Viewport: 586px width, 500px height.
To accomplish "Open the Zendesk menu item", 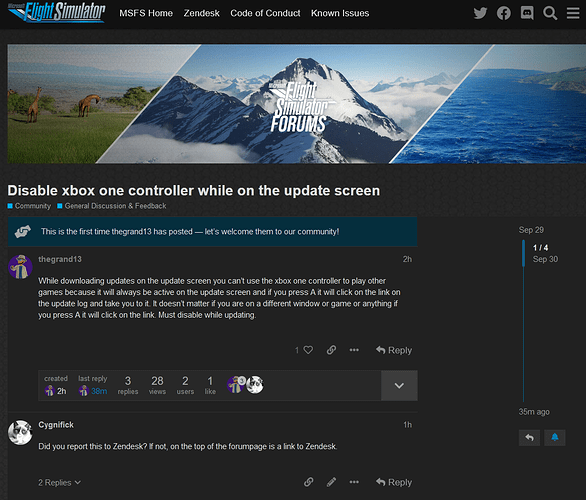I will [201, 13].
